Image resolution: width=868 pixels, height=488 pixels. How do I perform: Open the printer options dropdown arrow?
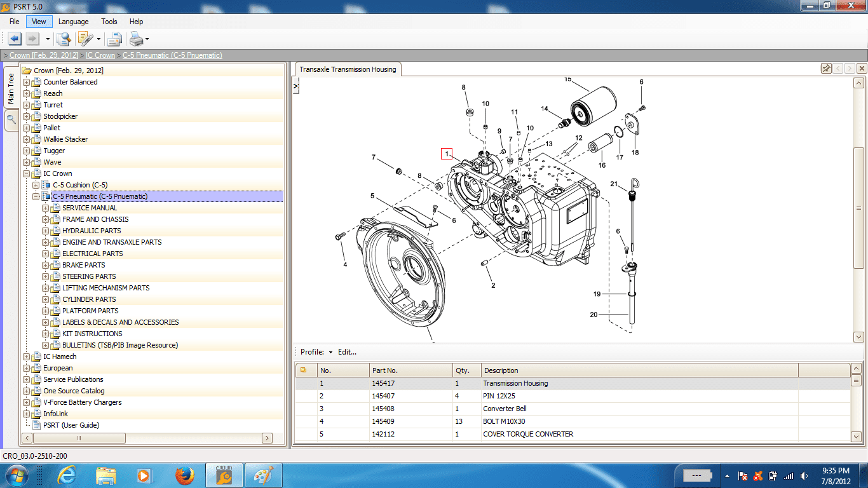click(147, 39)
